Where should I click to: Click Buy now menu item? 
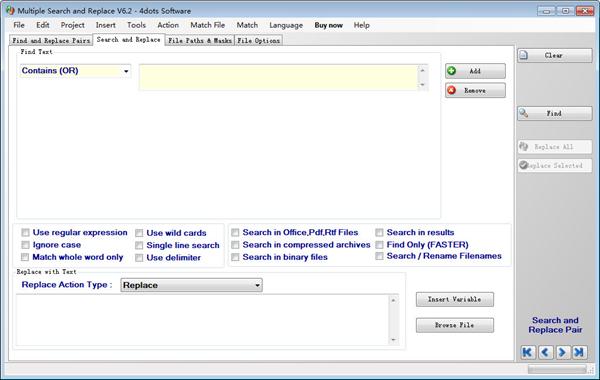click(x=328, y=25)
